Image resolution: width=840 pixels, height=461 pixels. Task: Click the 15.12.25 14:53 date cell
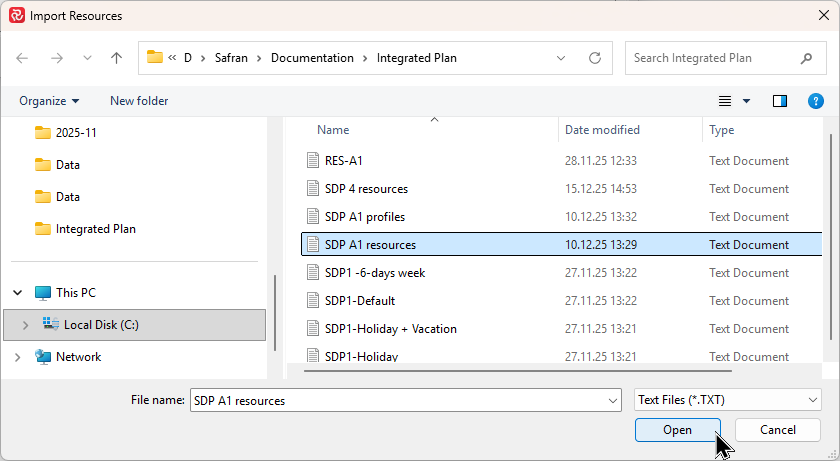click(601, 188)
